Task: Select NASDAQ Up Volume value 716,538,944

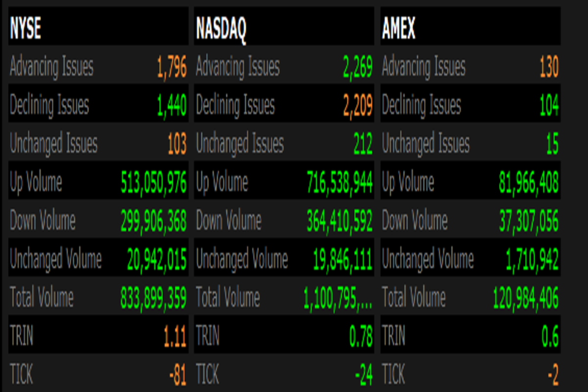Action: [340, 183]
